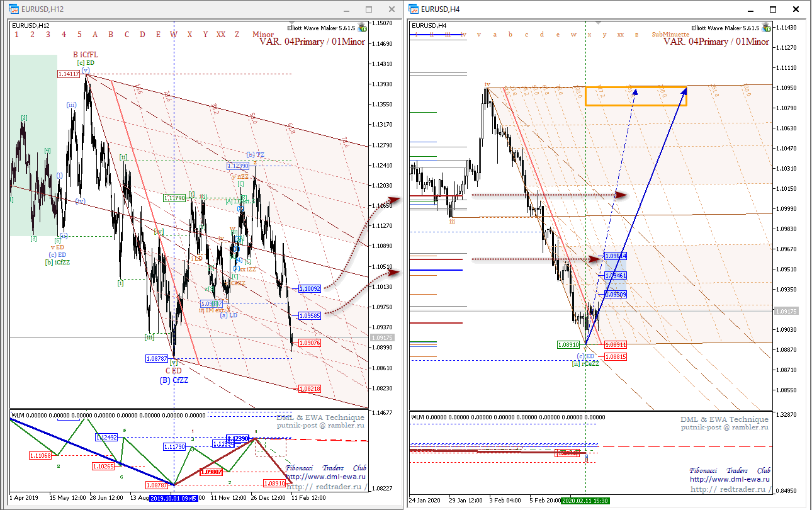The image size is (812, 510).
Task: Click the 1.08815 red label on H4 chart
Action: click(615, 356)
